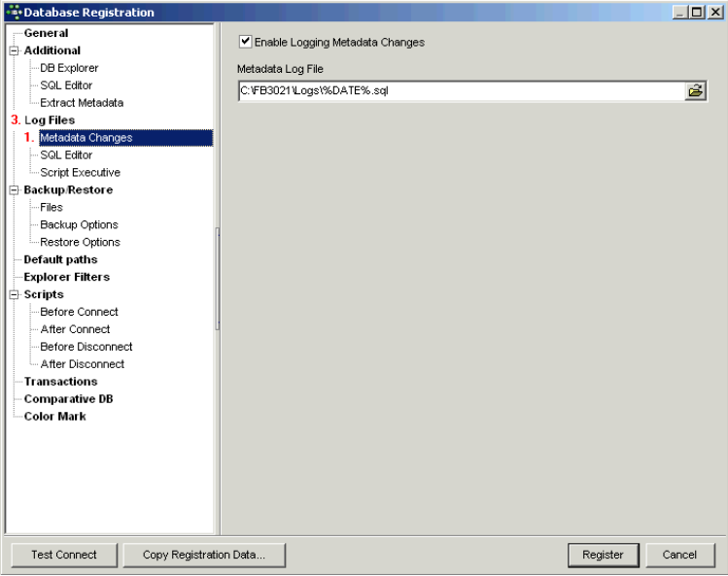Collapse the Scripts tree node

point(15,295)
